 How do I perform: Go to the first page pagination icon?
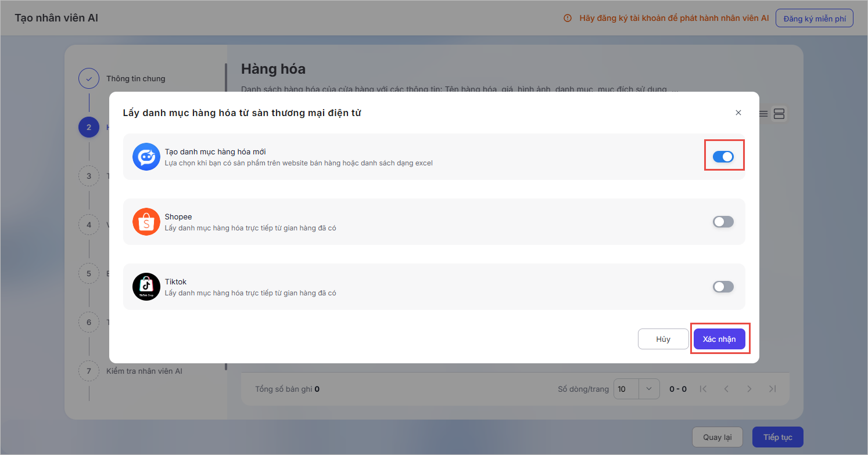(703, 389)
